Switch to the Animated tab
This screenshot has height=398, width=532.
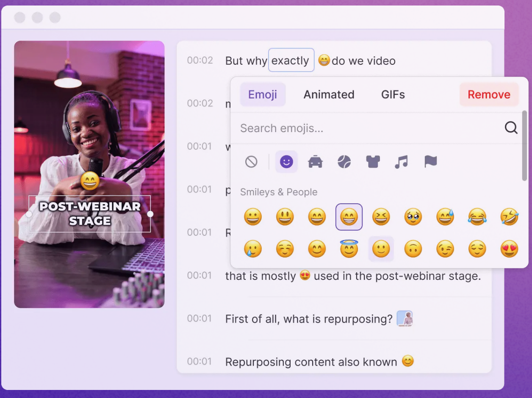point(329,94)
